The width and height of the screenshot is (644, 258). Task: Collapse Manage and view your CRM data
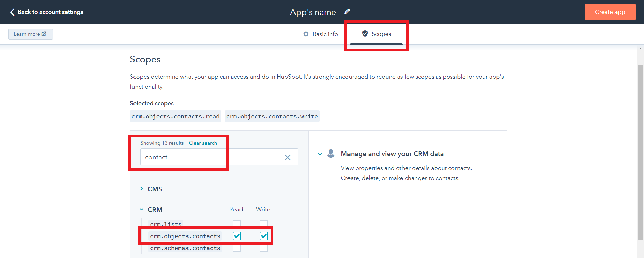click(320, 154)
